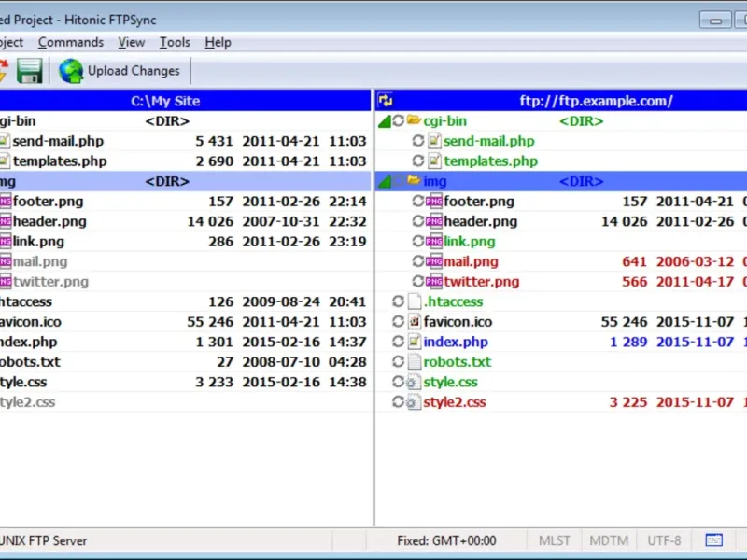Click sync circle icon for remote style2.css

click(x=399, y=401)
